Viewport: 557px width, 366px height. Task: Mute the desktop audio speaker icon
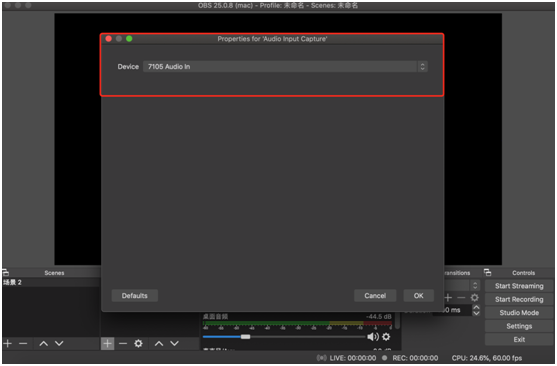[372, 337]
